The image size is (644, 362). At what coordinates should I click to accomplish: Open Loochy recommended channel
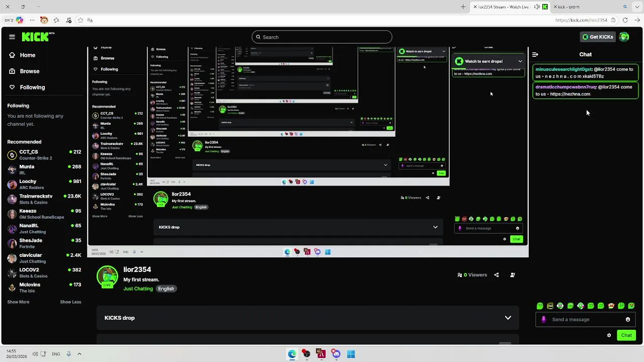44,184
